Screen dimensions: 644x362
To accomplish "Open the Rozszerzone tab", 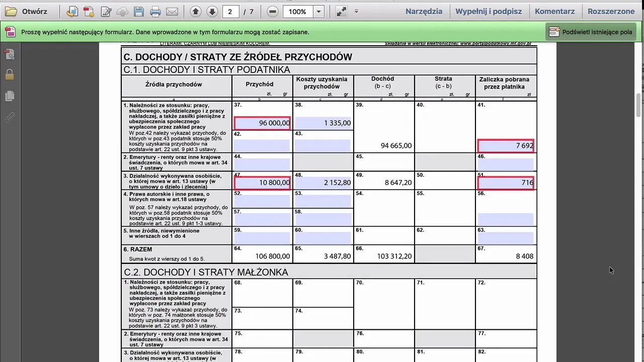I will [x=611, y=12].
